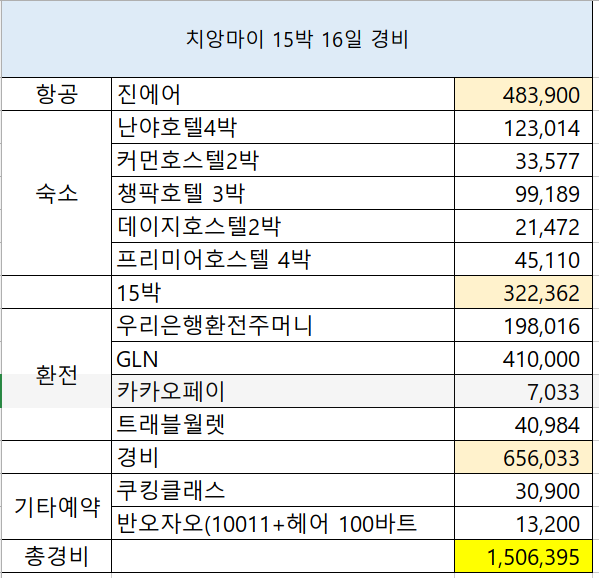The image size is (599, 578).
Task: Click the 항공 category cell
Action: 57,94
